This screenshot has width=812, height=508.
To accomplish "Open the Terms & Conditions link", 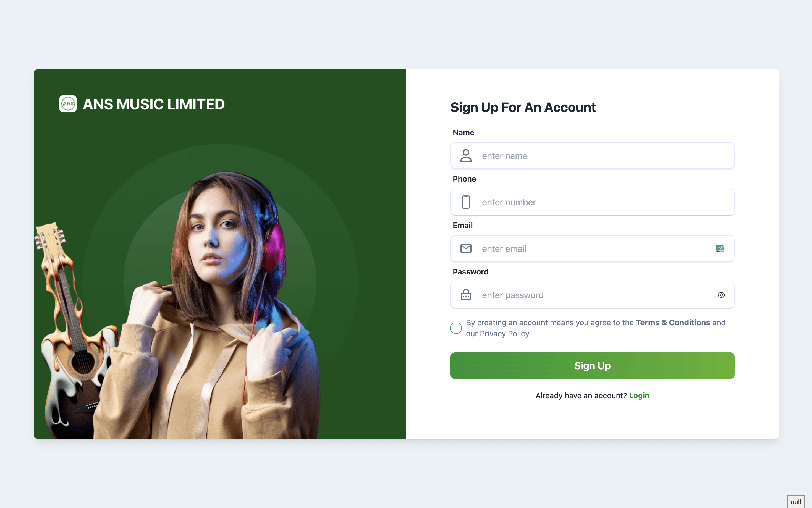I will tap(673, 323).
